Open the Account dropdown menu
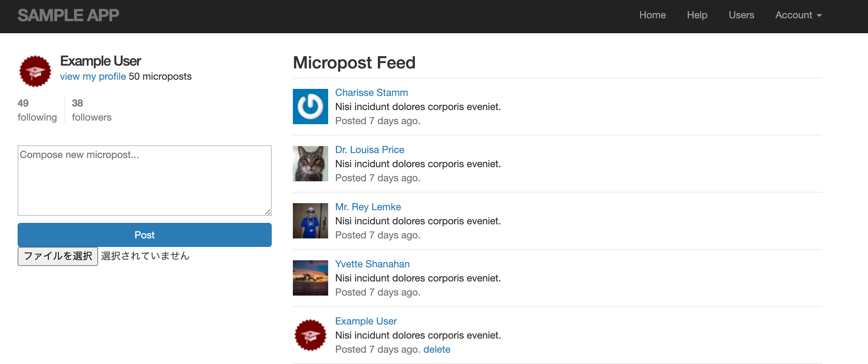Image resolution: width=868 pixels, height=364 pixels. pos(798,15)
